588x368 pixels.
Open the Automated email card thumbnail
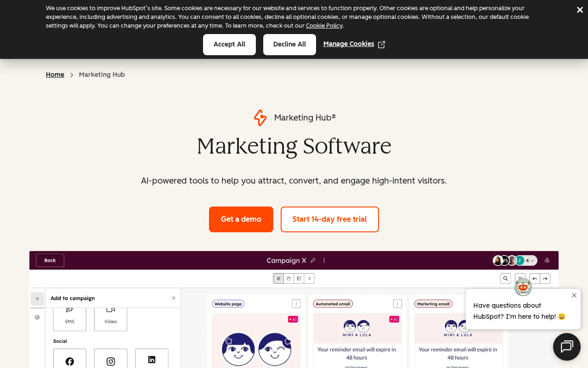(x=357, y=341)
